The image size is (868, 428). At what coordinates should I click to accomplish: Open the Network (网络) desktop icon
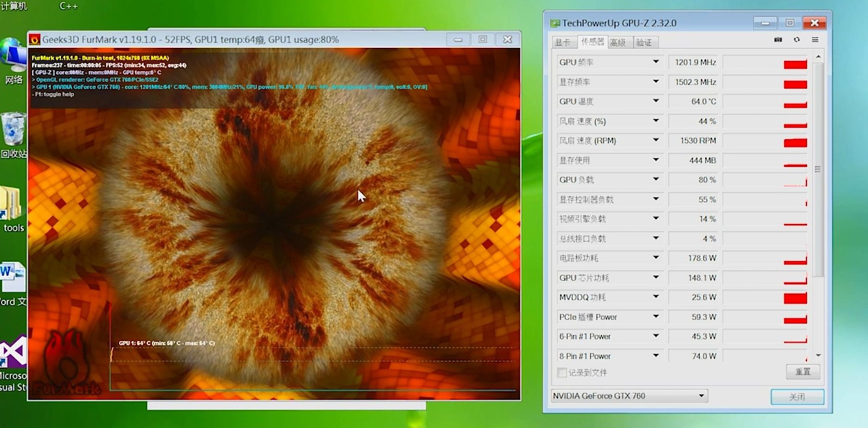[13, 61]
